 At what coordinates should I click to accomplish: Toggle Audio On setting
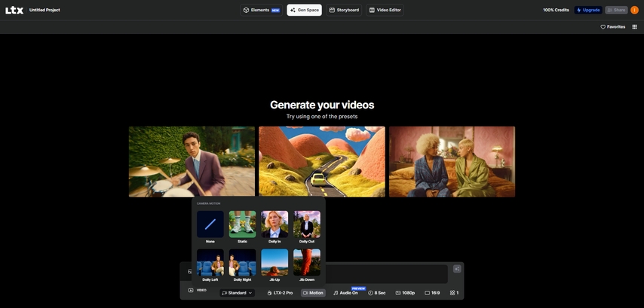(x=345, y=293)
